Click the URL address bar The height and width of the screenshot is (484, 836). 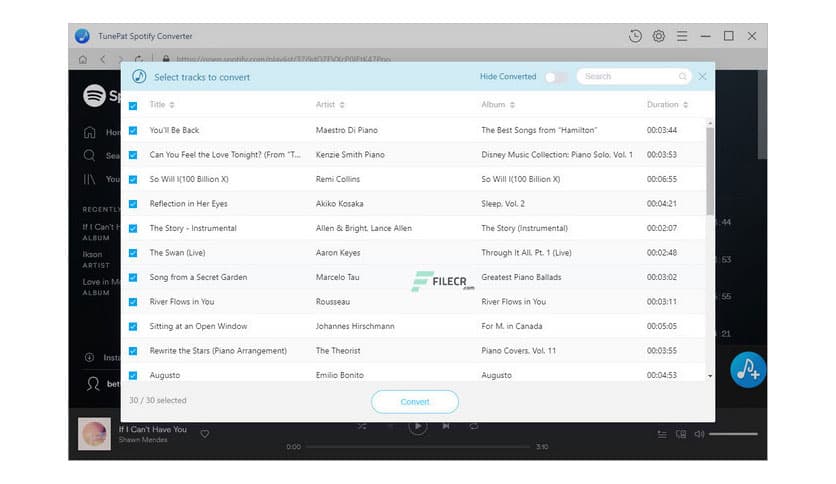tap(284, 59)
